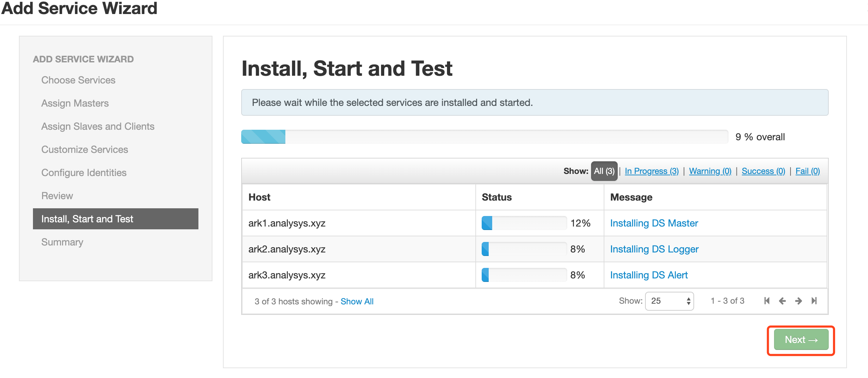Image resolution: width=868 pixels, height=378 pixels.
Task: Open the Show 25 rows dropdown
Action: [669, 301]
